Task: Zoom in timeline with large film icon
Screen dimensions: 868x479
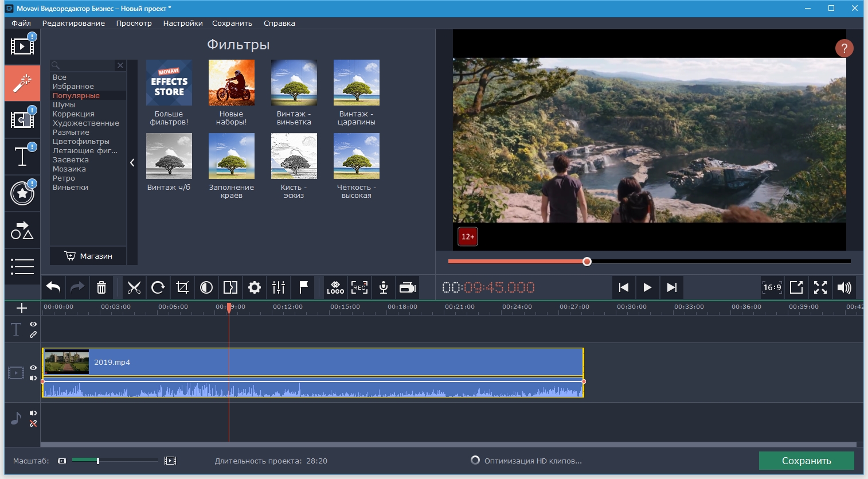Action: [170, 461]
